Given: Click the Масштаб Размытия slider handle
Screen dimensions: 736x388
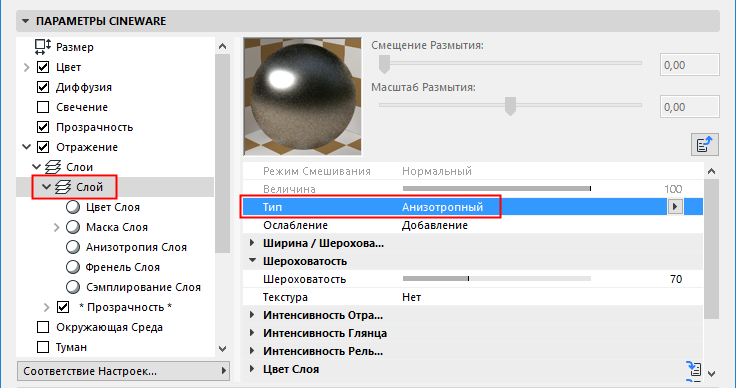Looking at the screenshot, I should [x=510, y=106].
